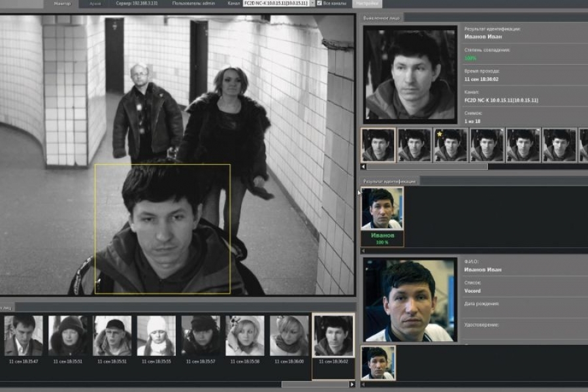The width and height of the screenshot is (588, 392).
Task: Click the yellow star on the third snapshot
Action: pos(440,133)
